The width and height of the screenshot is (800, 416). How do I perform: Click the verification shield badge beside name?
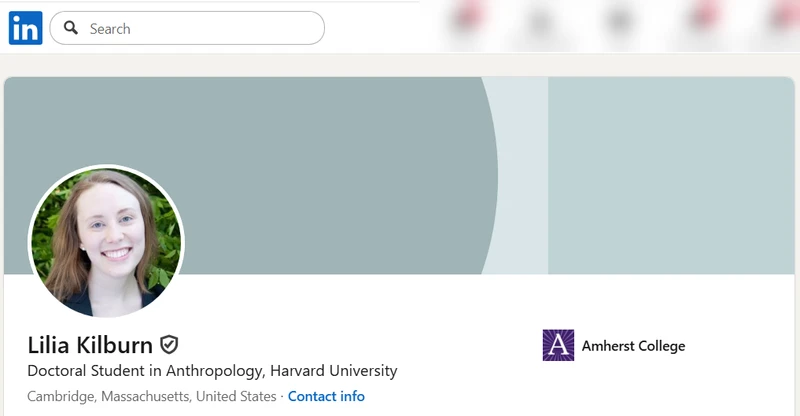click(x=170, y=345)
